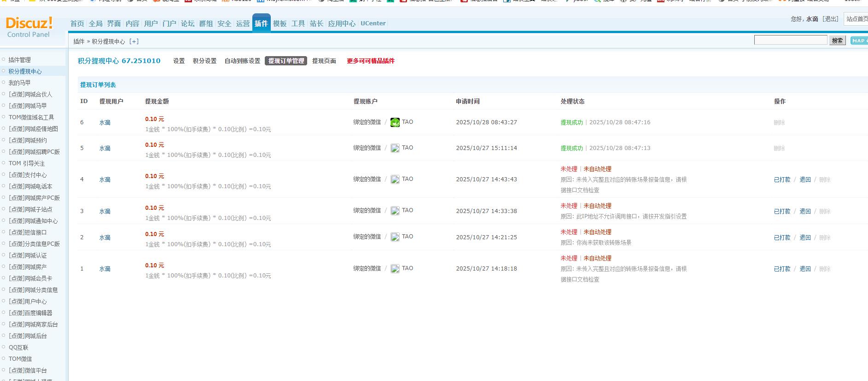The height and width of the screenshot is (381, 868).
Task: Open the 插件 tab in top navigation
Action: click(261, 23)
